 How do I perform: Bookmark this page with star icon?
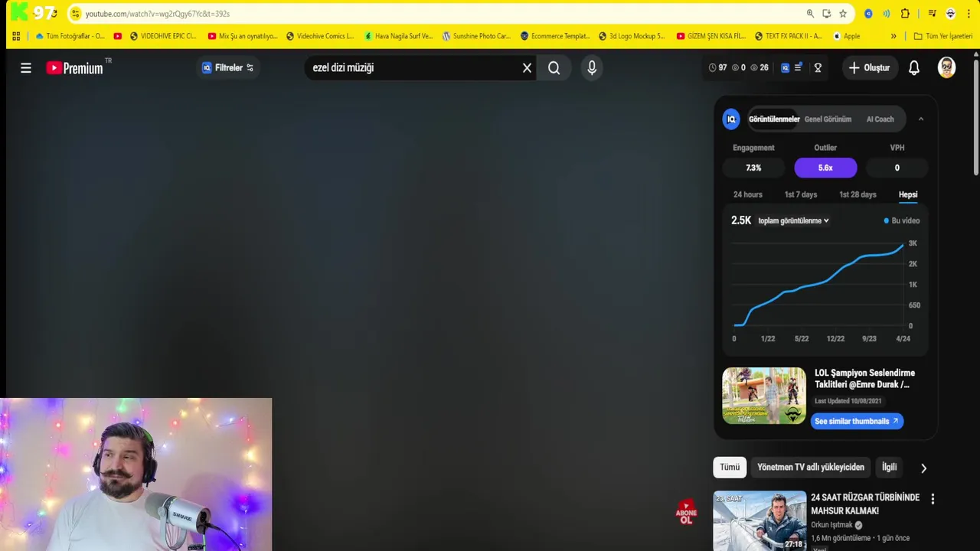pyautogui.click(x=843, y=14)
